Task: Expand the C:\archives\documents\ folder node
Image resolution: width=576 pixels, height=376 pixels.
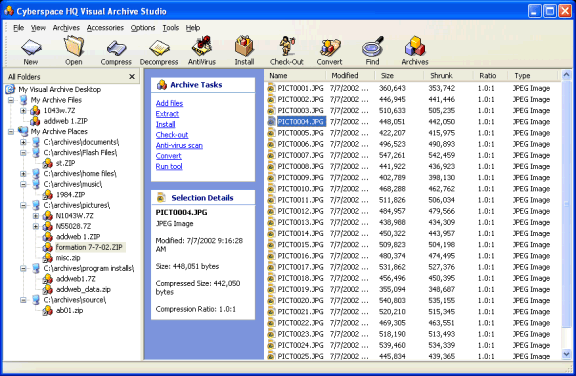Action: click(23, 142)
